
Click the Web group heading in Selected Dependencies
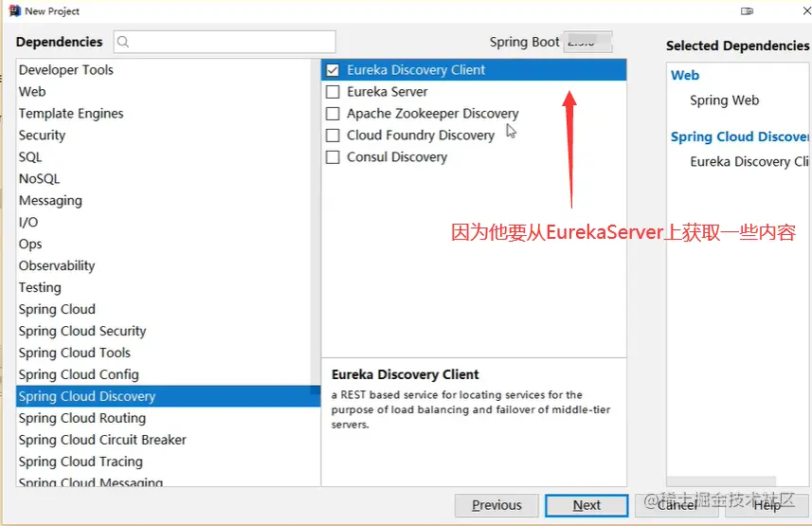pos(685,76)
